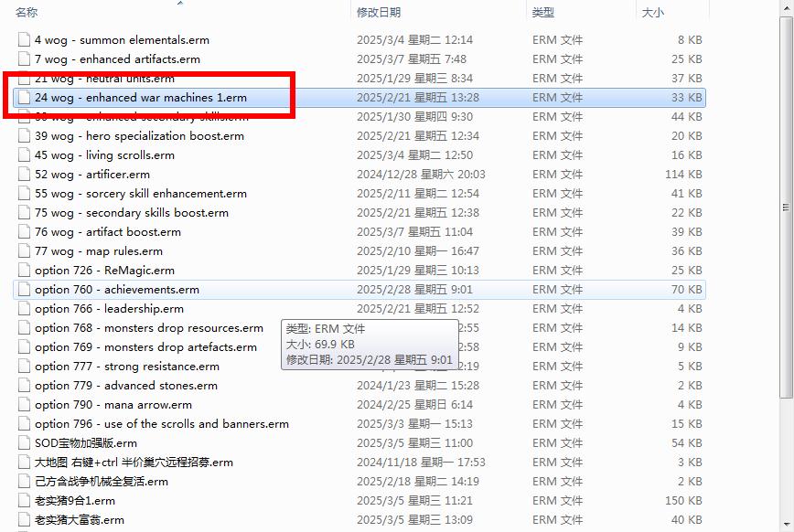Select the file name '45 wog - living scrolls.erm'
Viewport: 794px width, 532px height.
pos(105,155)
